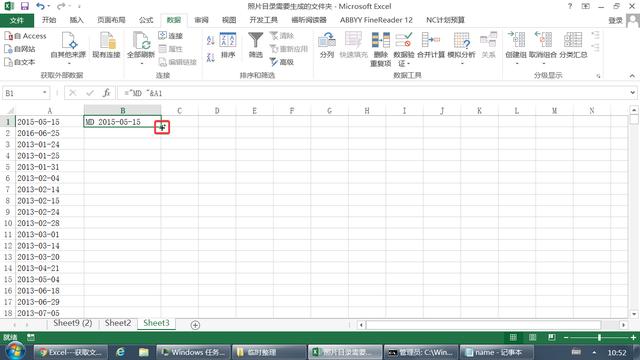Toggle the Filter (筛选) funnel
Screen dimensions: 640x360
coord(256,45)
